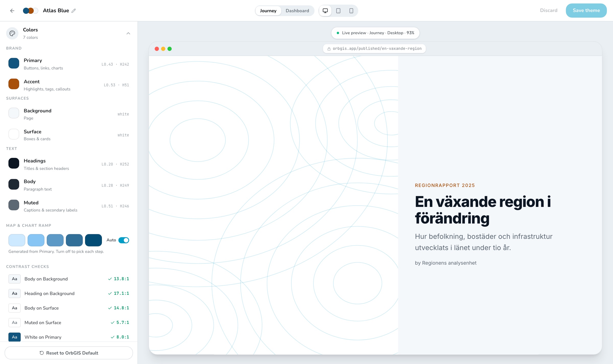Go back with the left arrow icon
Viewport: 613px width, 364px height.
point(12,11)
